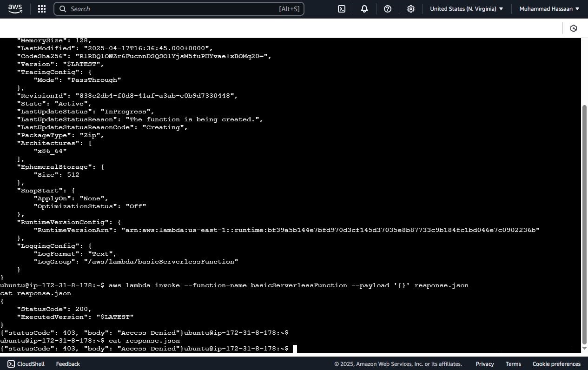The image size is (588, 370).
Task: Click the "OptimizationStatus": "Off" line
Action: (90, 206)
